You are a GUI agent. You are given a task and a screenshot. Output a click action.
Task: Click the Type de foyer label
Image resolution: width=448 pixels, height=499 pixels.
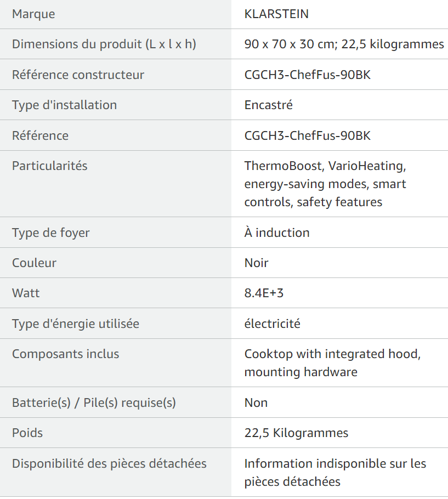50,233
